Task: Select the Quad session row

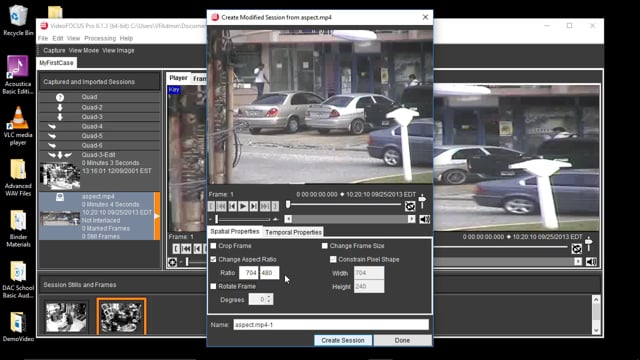Action: (x=100, y=97)
